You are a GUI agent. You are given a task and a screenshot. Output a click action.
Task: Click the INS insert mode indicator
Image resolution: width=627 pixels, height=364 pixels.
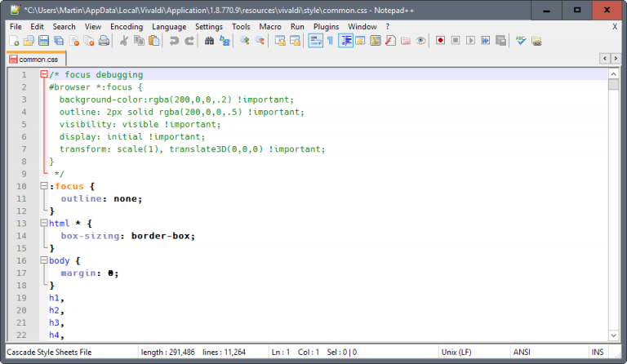click(x=598, y=353)
